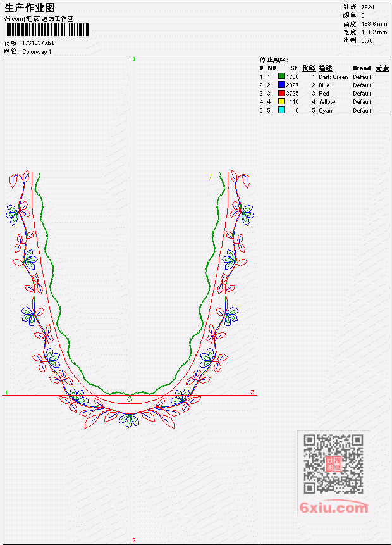
Task: Click the 元素 column header
Action: (383, 68)
